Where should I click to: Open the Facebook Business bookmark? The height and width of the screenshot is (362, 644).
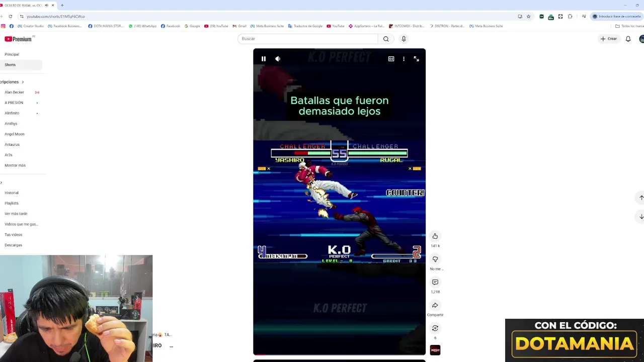point(65,26)
